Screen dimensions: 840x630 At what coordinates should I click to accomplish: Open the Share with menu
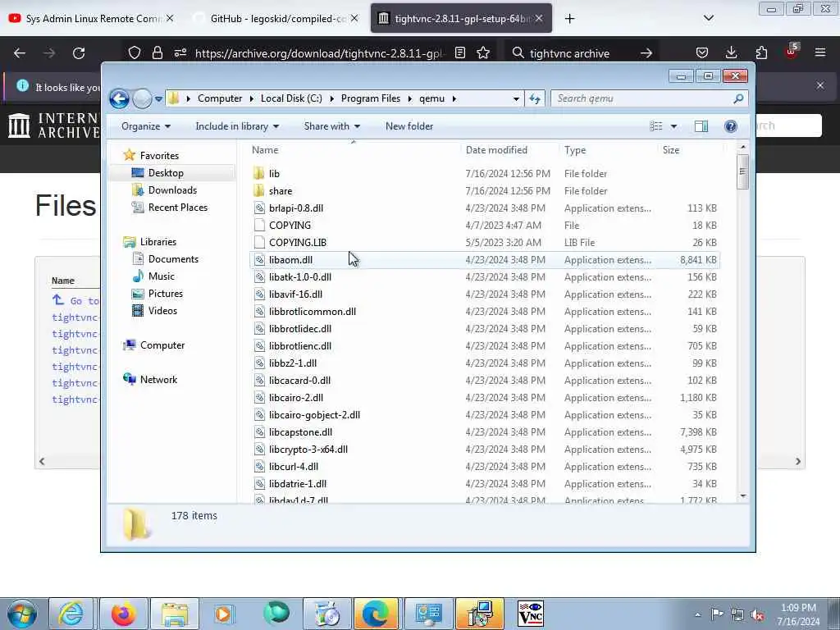331,126
